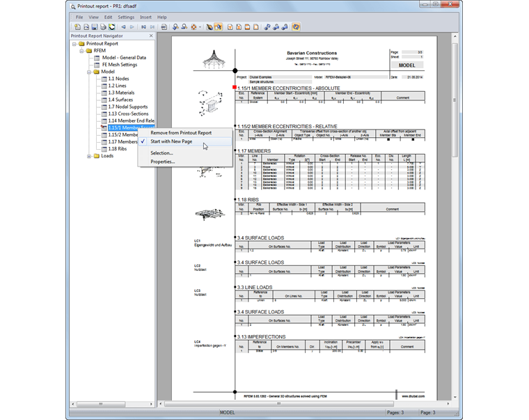Select Model - General Data tree item
This screenshot has height=420, width=529.
click(x=124, y=58)
